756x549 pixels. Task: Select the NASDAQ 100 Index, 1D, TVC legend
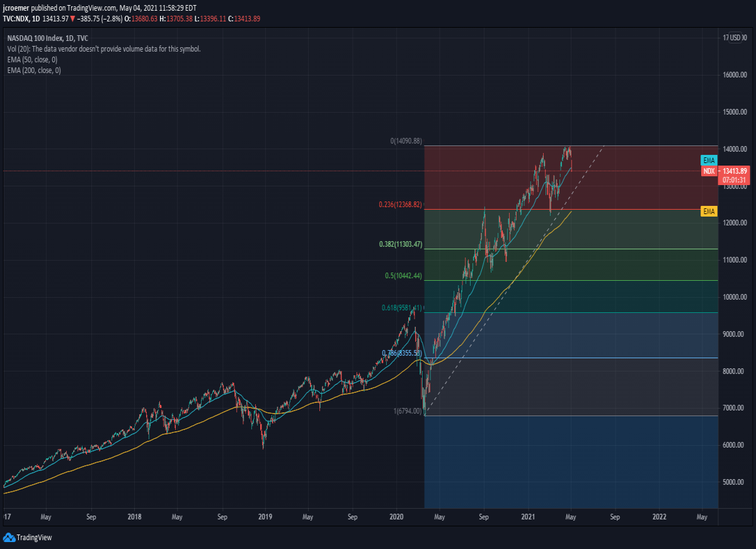pyautogui.click(x=48, y=38)
